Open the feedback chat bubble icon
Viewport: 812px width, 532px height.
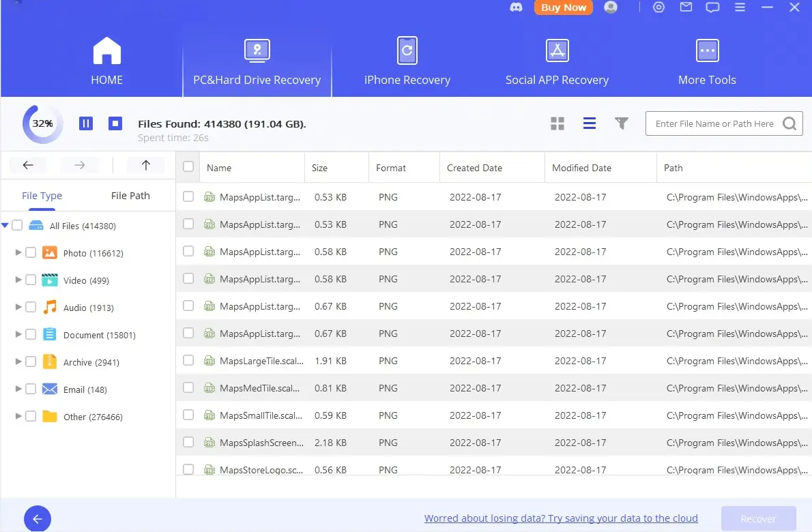712,8
